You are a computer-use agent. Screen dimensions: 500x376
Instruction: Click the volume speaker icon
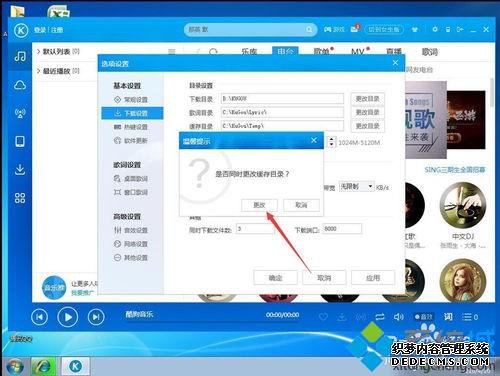398,317
